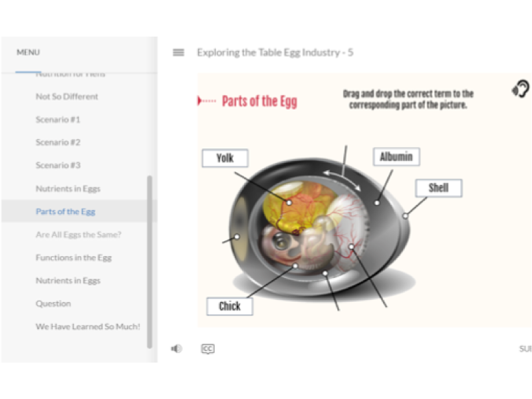Open Parts of the Egg menu item

[x=65, y=211]
